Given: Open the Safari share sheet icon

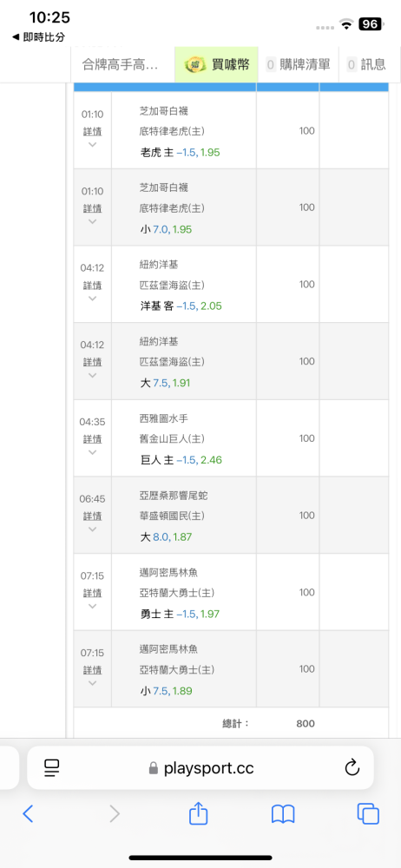Looking at the screenshot, I should point(198,812).
